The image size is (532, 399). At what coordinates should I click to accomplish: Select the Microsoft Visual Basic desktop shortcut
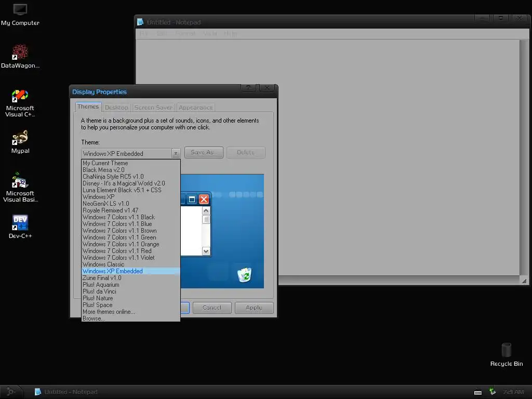(20, 188)
